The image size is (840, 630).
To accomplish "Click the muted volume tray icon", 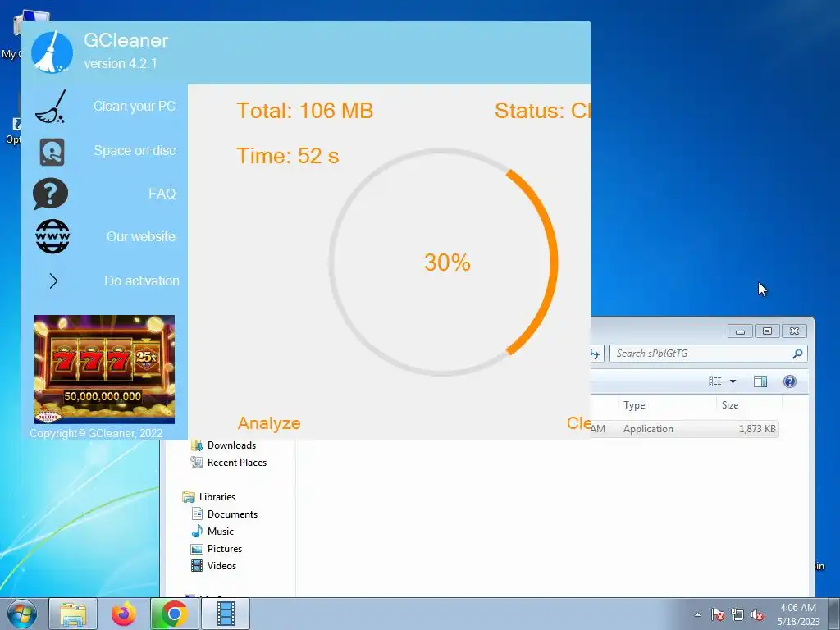I will (x=757, y=614).
